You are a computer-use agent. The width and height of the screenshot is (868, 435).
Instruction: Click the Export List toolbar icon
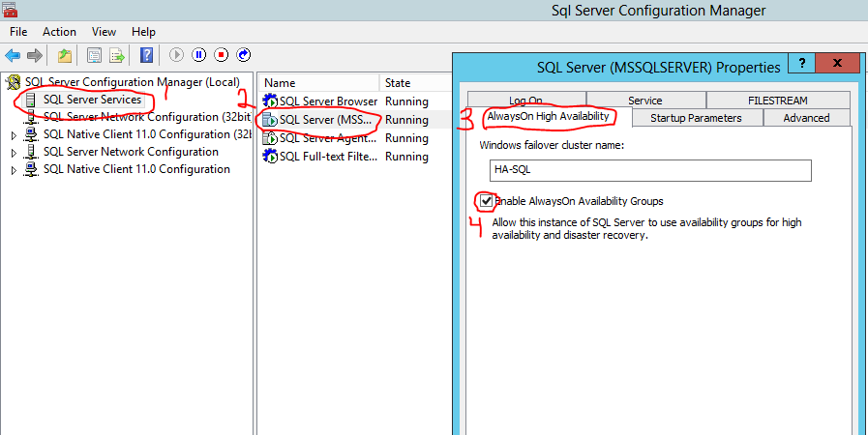[117, 55]
